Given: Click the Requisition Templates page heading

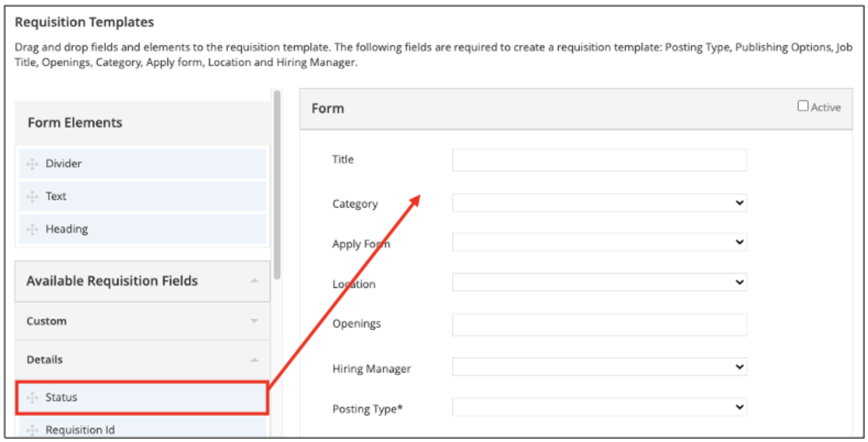Looking at the screenshot, I should [x=84, y=22].
